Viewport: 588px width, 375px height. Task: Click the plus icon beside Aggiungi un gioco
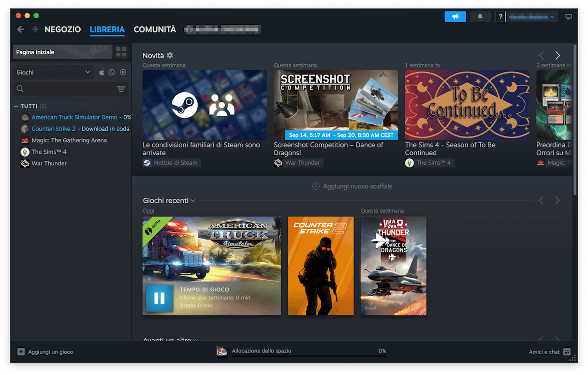coord(21,352)
